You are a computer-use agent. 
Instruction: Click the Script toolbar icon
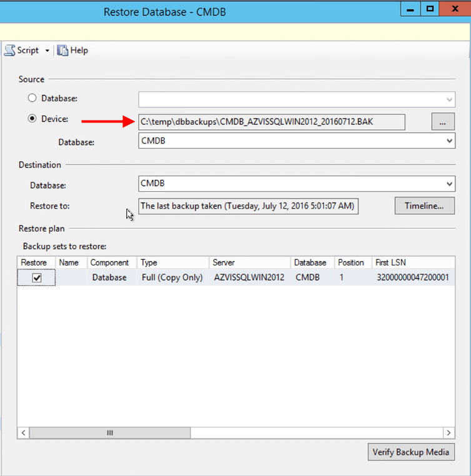click(10, 51)
